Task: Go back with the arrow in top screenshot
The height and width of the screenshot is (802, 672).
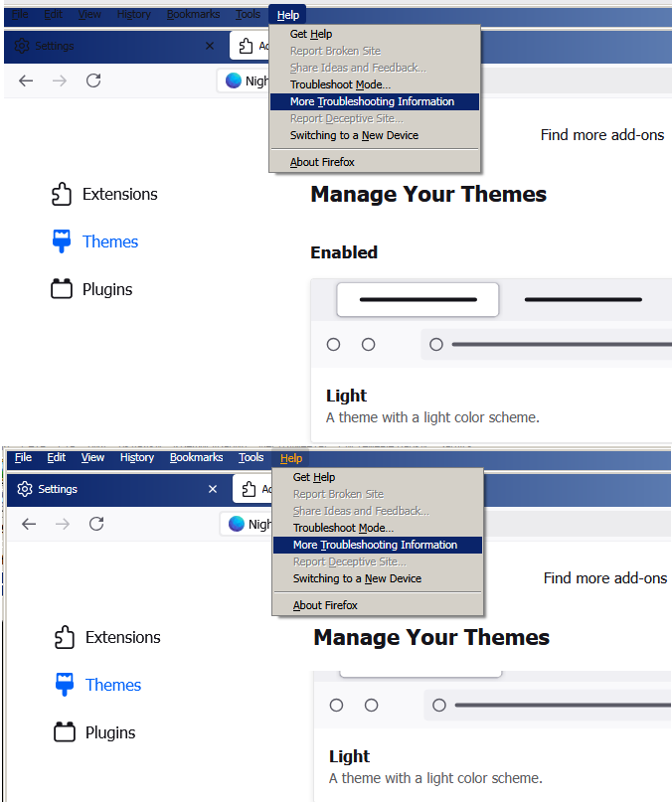Action: [26, 80]
